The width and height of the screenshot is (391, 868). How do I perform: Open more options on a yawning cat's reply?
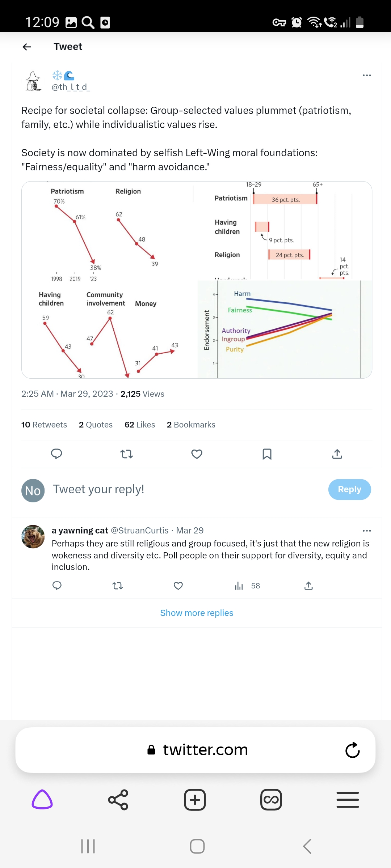[x=366, y=531]
